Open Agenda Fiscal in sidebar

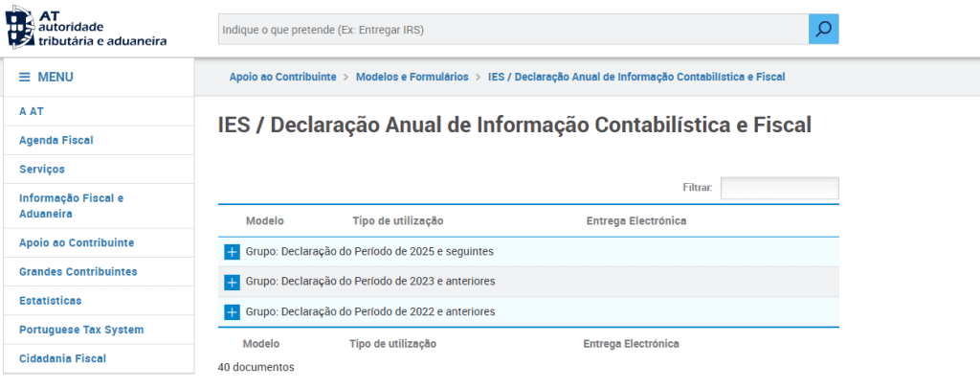(56, 140)
